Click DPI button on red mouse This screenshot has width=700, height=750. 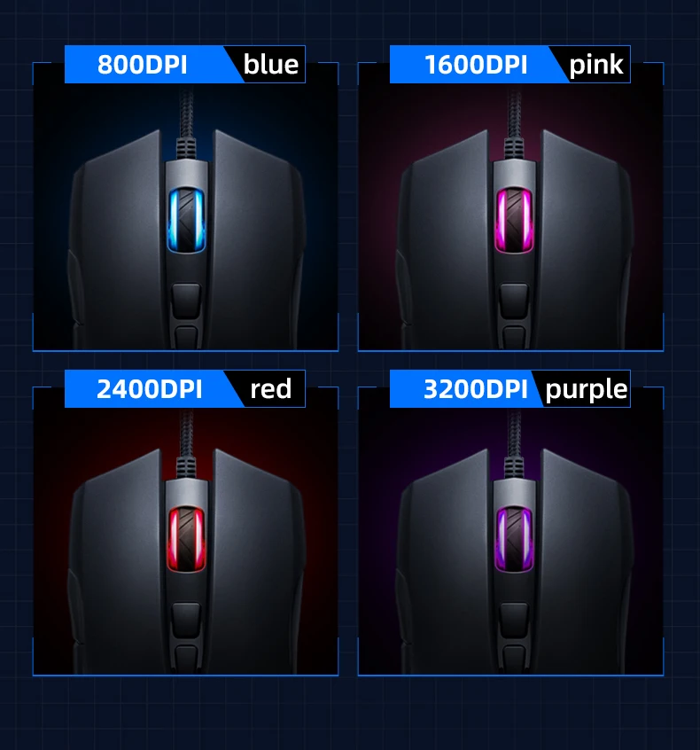tap(186, 620)
